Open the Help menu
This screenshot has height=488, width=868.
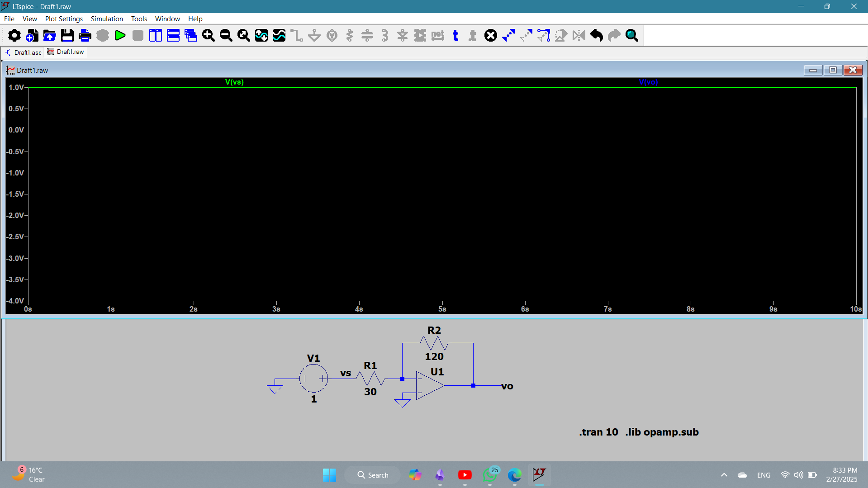click(x=195, y=19)
